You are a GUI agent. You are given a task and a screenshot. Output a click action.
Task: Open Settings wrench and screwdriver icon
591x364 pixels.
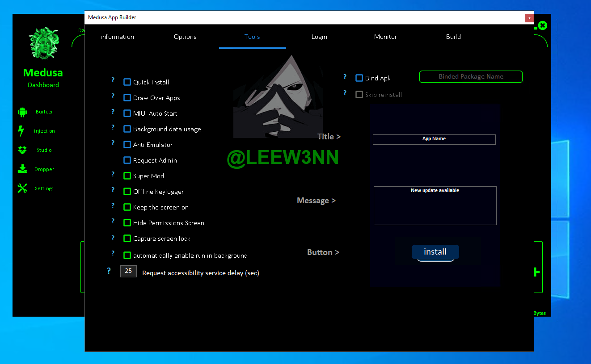tap(22, 188)
